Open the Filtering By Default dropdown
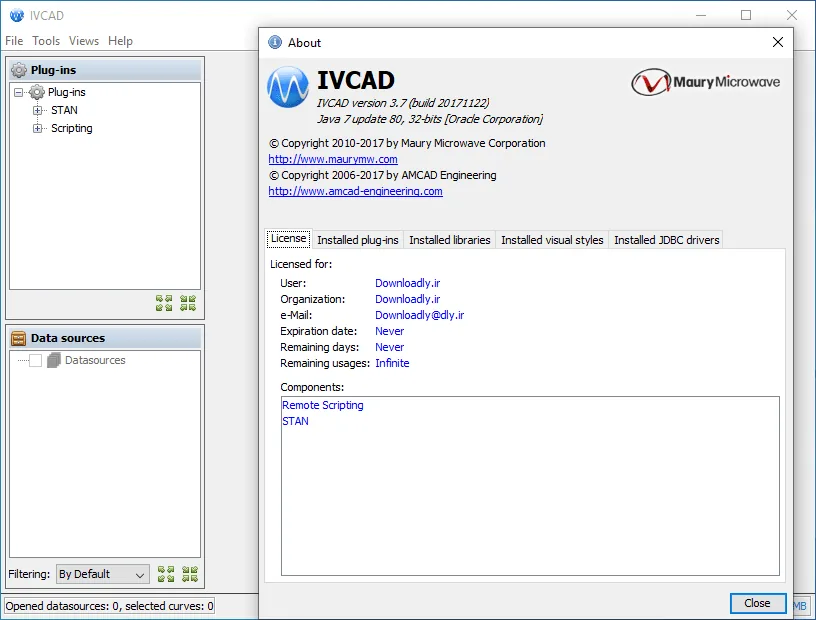Viewport: 816px width, 620px height. coord(103,574)
